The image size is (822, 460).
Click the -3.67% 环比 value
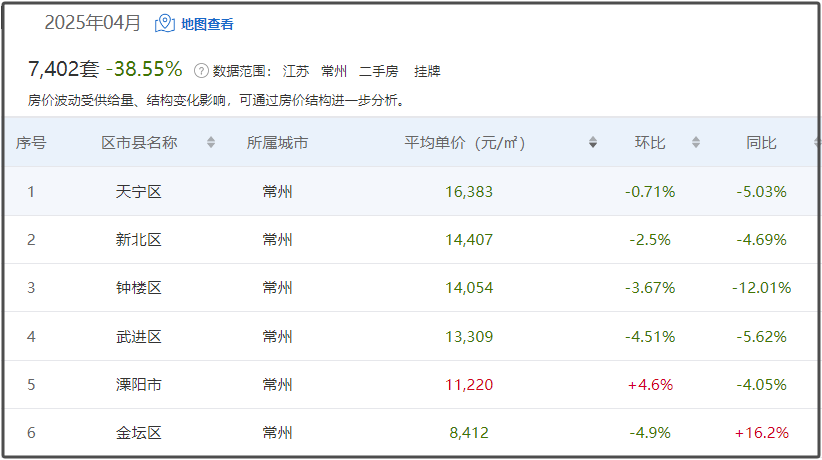(650, 288)
